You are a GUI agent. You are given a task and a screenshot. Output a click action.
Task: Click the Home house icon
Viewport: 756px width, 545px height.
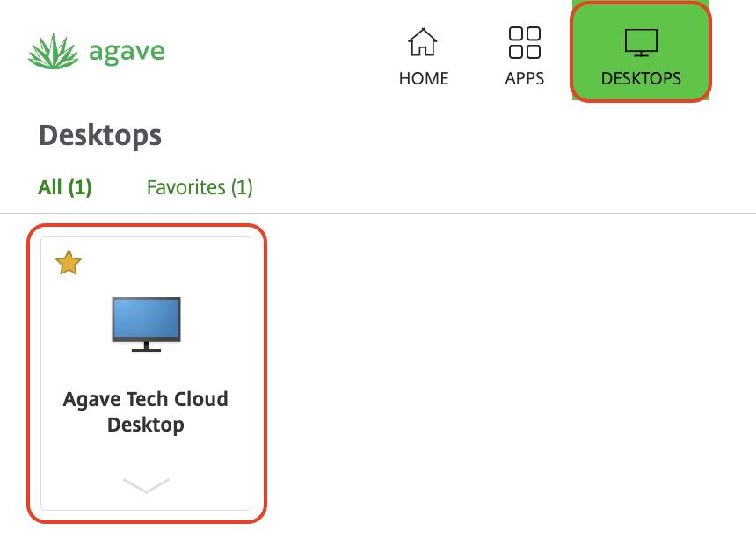tap(423, 42)
